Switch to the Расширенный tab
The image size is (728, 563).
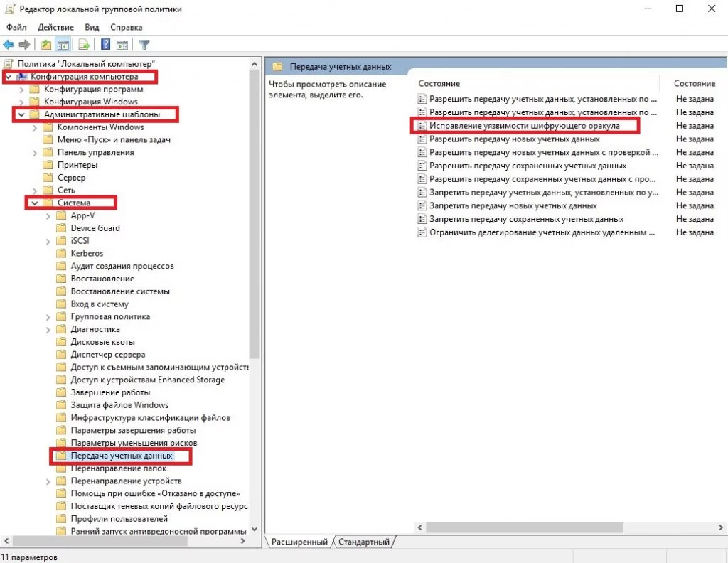299,542
